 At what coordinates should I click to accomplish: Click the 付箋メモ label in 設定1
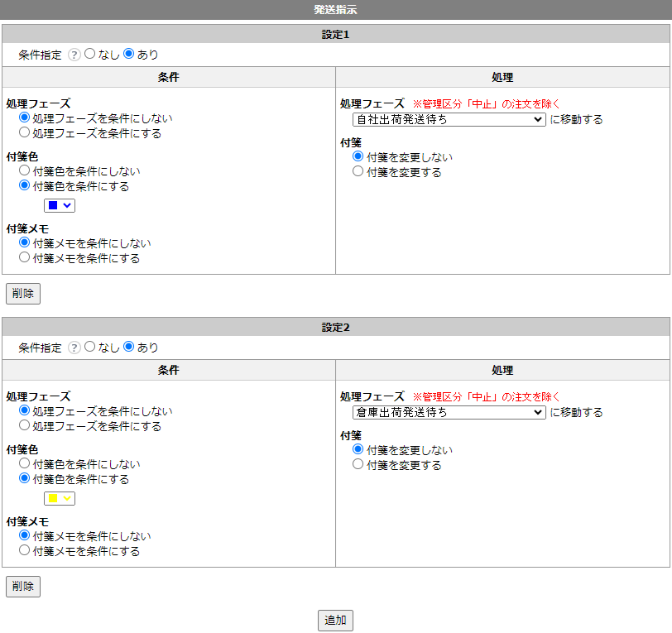27,229
